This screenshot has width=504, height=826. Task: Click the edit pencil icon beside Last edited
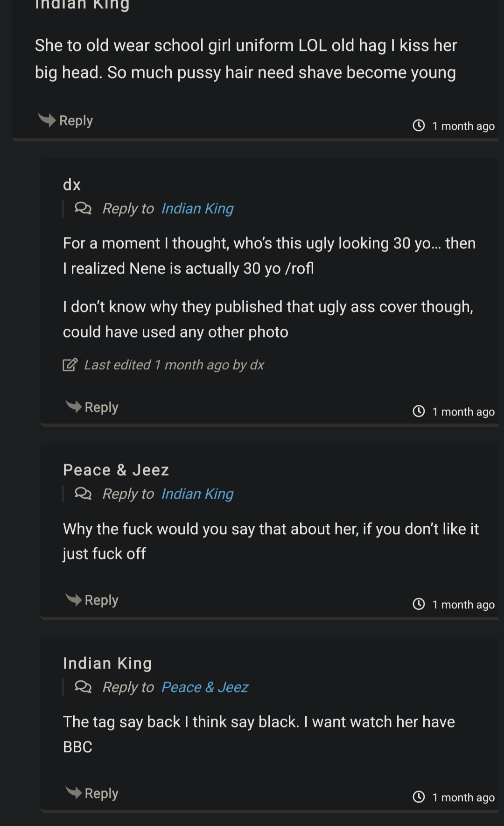click(x=70, y=364)
